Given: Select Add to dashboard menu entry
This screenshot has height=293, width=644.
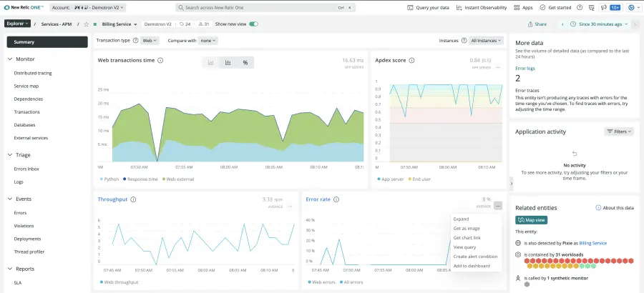Looking at the screenshot, I should [x=472, y=266].
